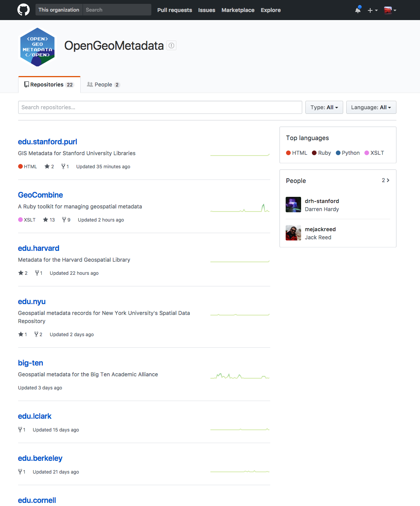The image size is (420, 506).
Task: Click star count on edu.nyu
Action: (x=22, y=334)
